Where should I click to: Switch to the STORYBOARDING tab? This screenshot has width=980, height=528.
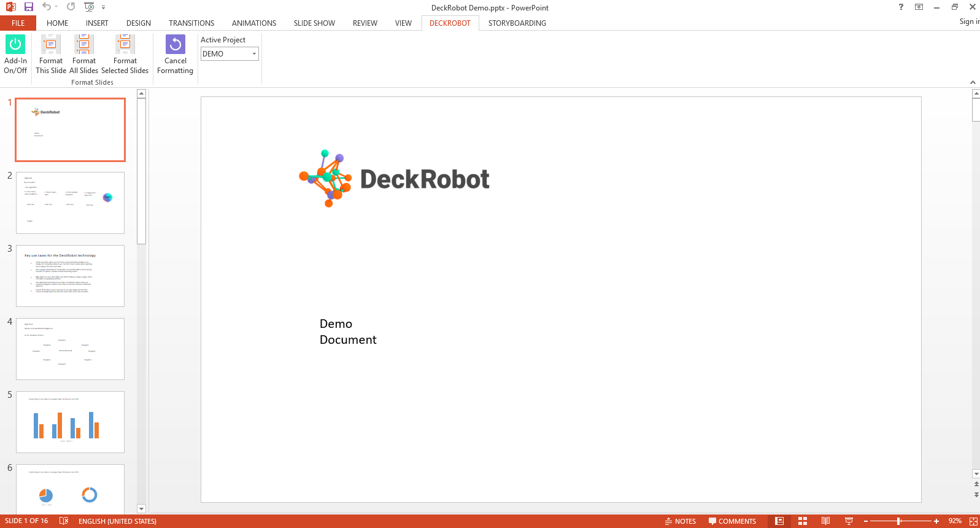coord(517,23)
